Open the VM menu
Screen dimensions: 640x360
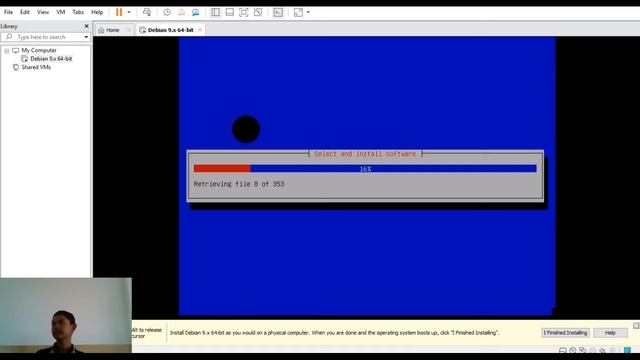[61, 12]
